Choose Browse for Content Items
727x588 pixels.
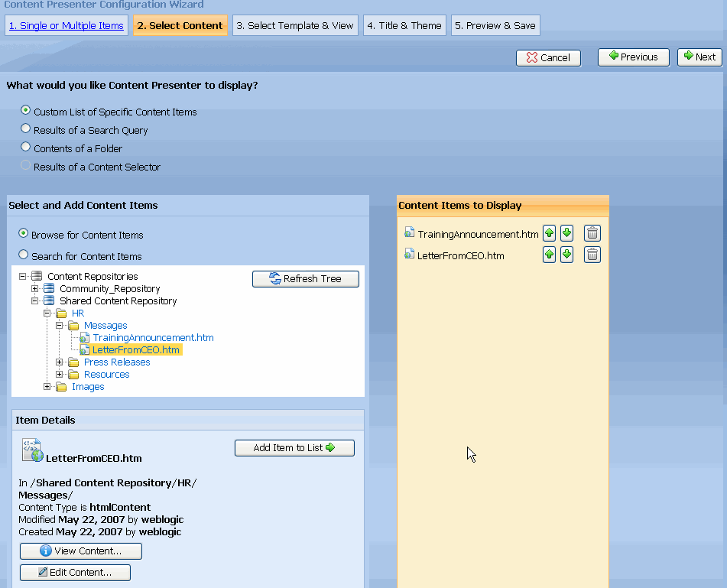[23, 233]
